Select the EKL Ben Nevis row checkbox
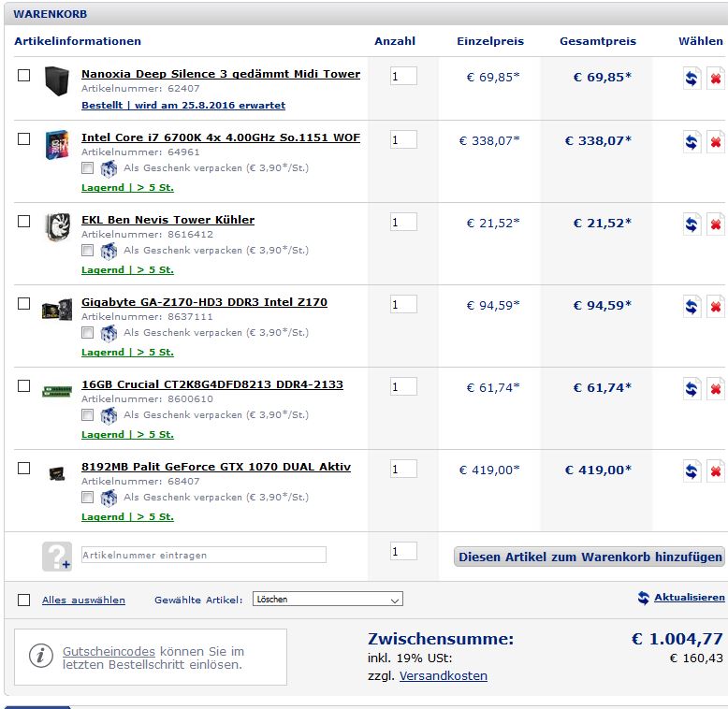This screenshot has height=709, width=728. click(23, 222)
